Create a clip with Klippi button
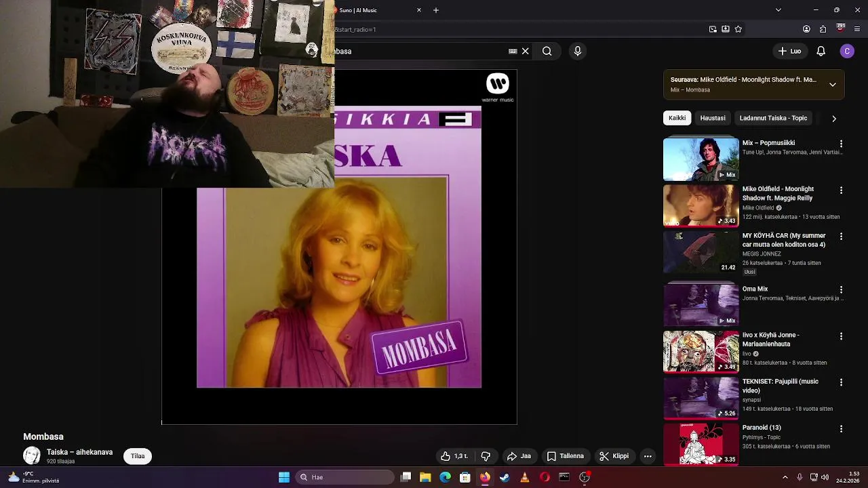This screenshot has width=868, height=488. 614,456
